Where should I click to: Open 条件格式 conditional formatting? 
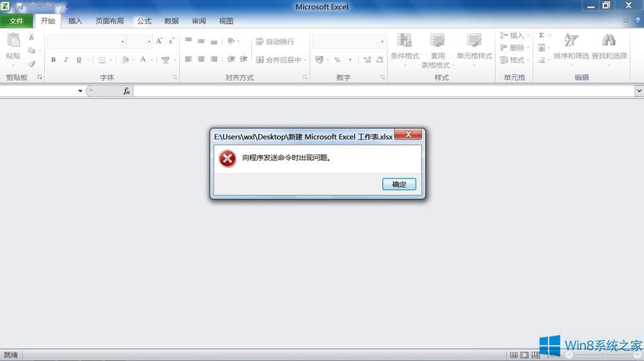[404, 49]
